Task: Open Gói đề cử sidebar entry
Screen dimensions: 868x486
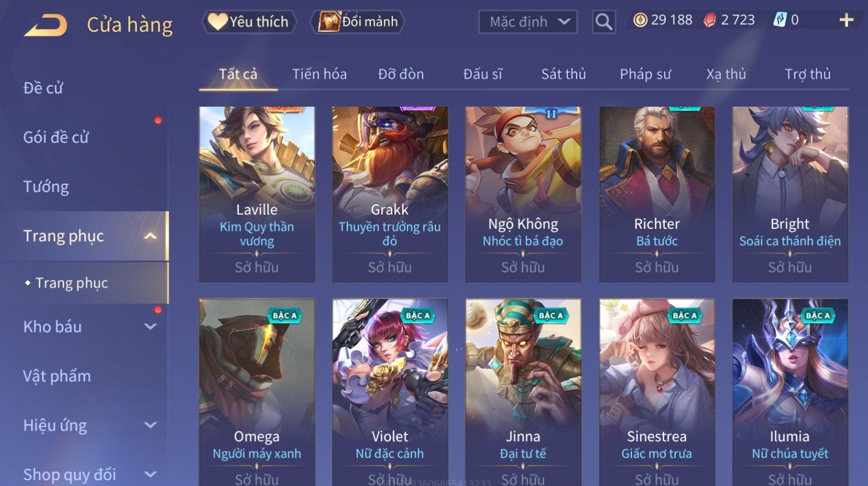Action: (56, 137)
